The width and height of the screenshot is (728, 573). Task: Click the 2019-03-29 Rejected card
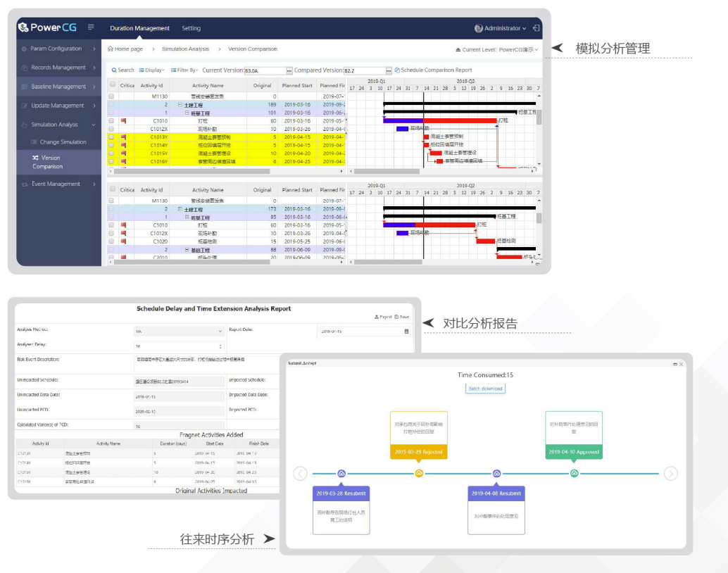pos(419,435)
